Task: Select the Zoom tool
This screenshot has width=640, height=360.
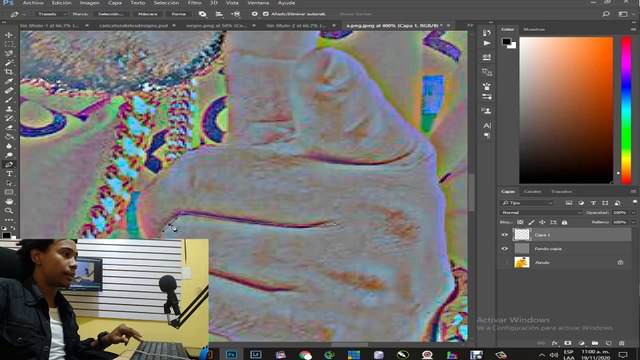Action: (9, 211)
